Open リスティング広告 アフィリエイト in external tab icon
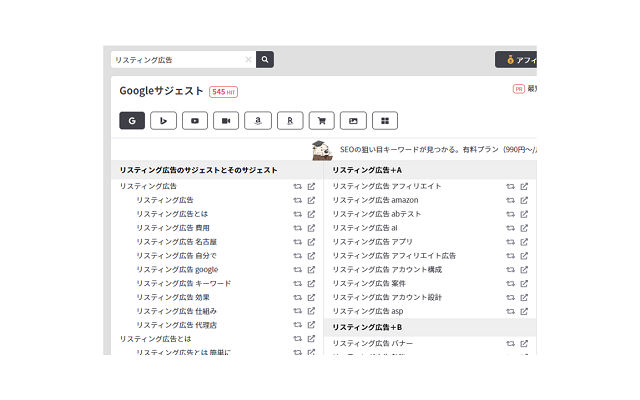 click(524, 186)
